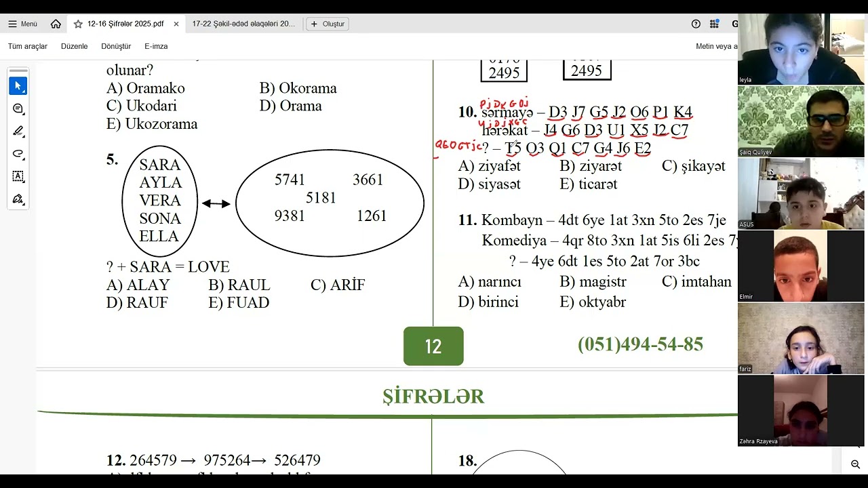Click answer C) şikayət

(694, 166)
